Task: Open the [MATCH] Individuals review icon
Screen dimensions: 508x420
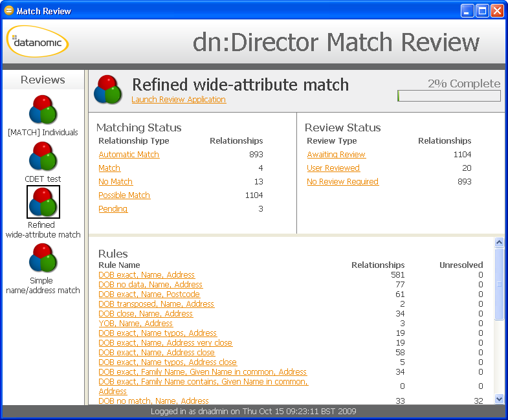Action: [x=43, y=109]
